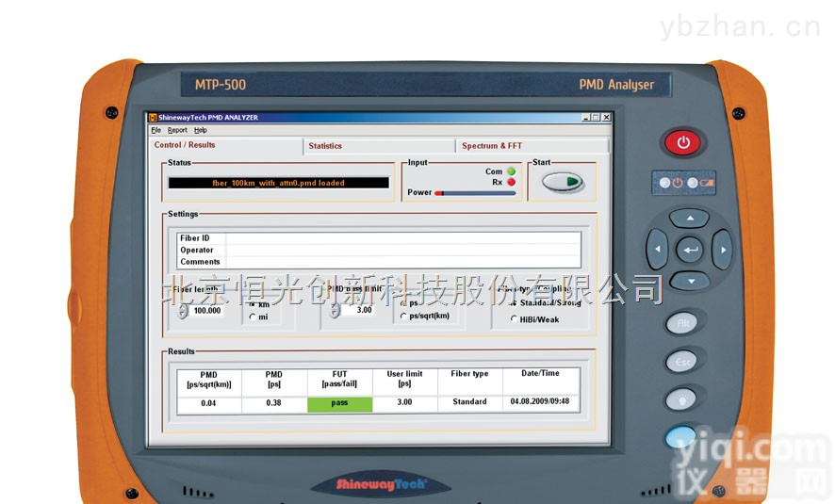The image size is (835, 504).
Task: Click the ShinewayTech window title icon
Action: tap(153, 118)
